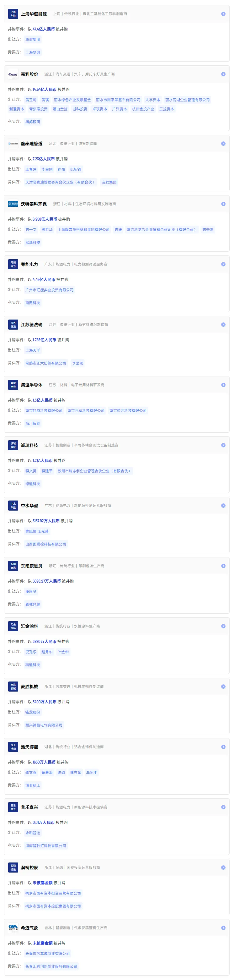Screen dimensions: 234x980
Task: Open buyer 桐乡市国有资本控股集团有限公司
Action: click(53, 906)
